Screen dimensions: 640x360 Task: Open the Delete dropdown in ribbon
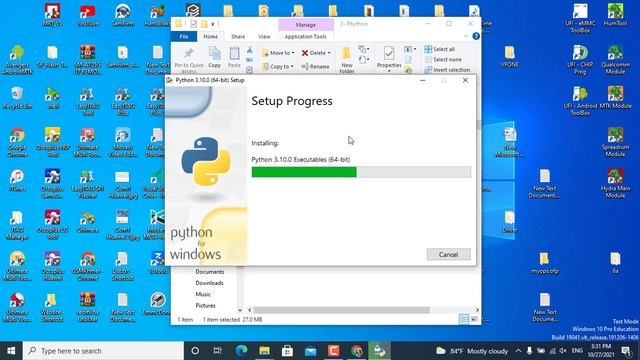coord(316,53)
